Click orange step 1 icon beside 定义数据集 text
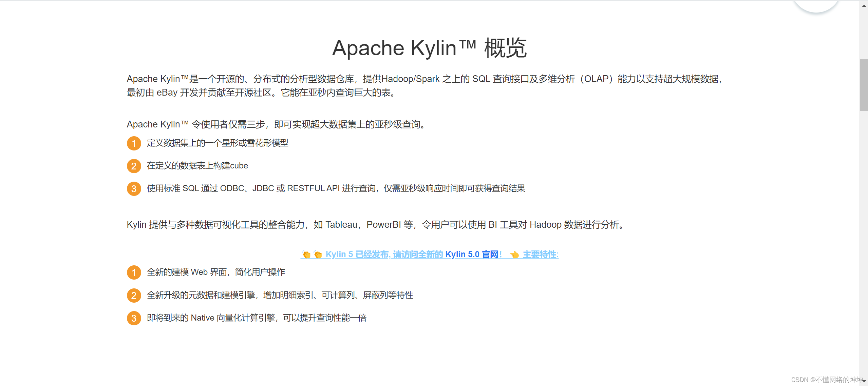 134,143
